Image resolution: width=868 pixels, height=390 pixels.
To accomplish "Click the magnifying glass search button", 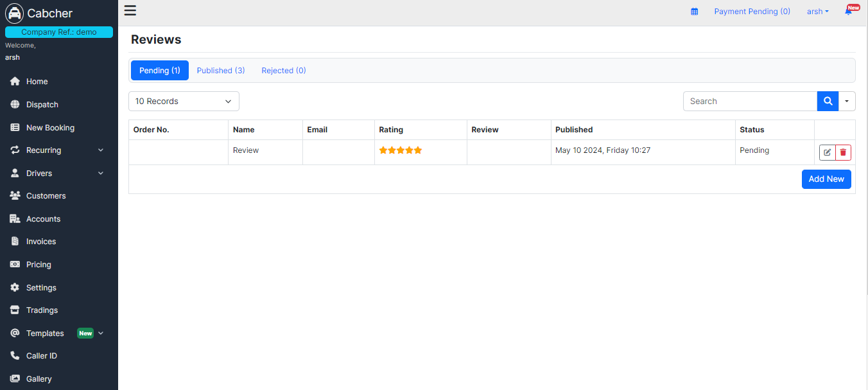I will pyautogui.click(x=828, y=101).
